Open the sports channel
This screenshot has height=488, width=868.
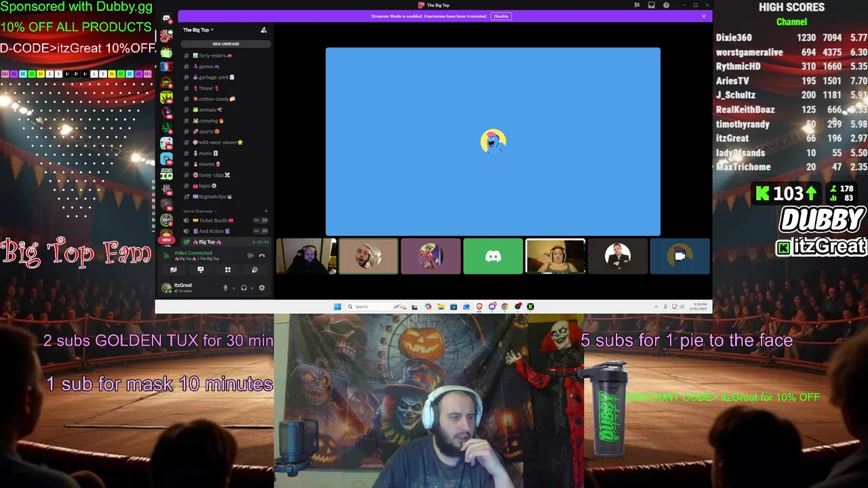226,131
